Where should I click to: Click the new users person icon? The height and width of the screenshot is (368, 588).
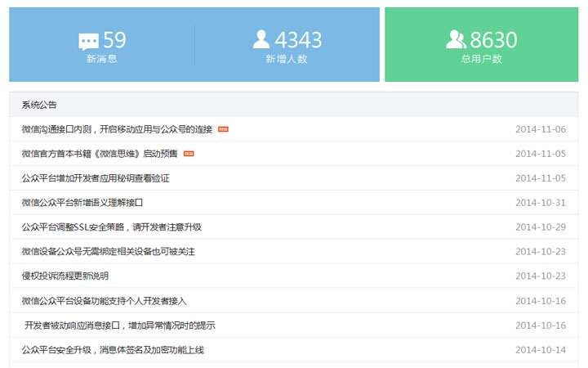[x=261, y=39]
